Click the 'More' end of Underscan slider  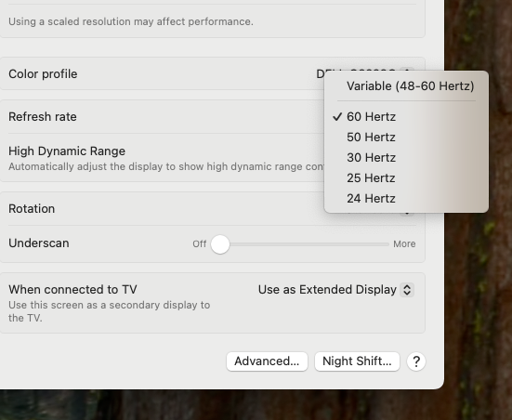tap(404, 244)
